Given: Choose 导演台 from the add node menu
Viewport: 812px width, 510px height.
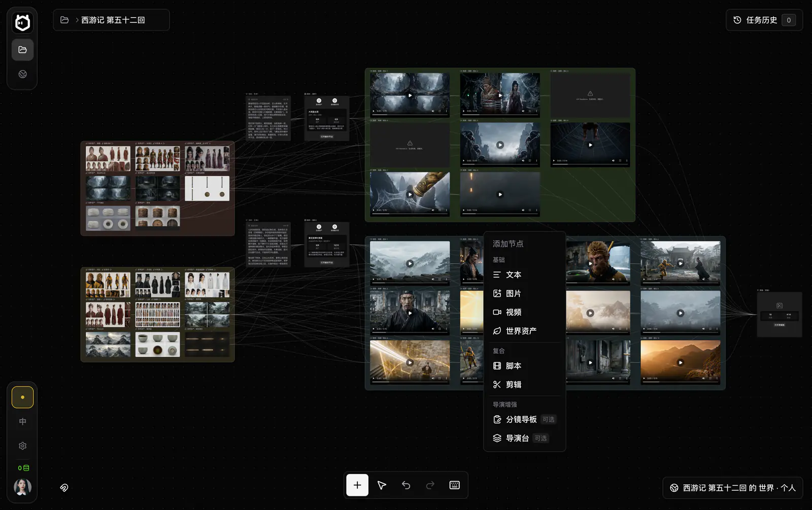Looking at the screenshot, I should coord(525,438).
